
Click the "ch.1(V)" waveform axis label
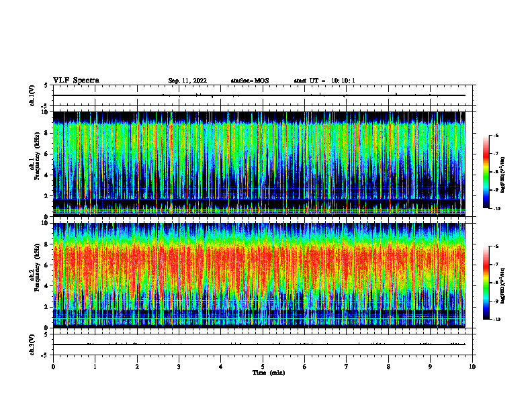click(32, 95)
